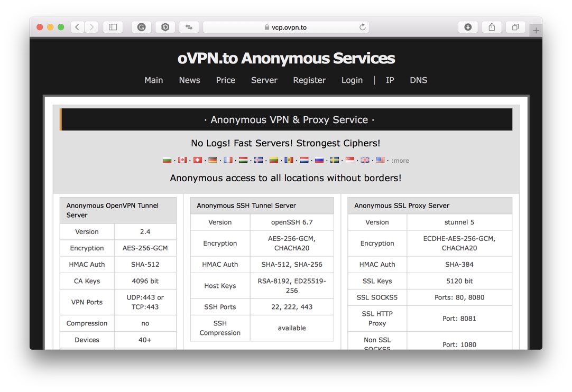Screen dimensions: 572x392
Task: Click the 'Anonymous VPN & Proxy Service' banner
Action: pyautogui.click(x=286, y=119)
